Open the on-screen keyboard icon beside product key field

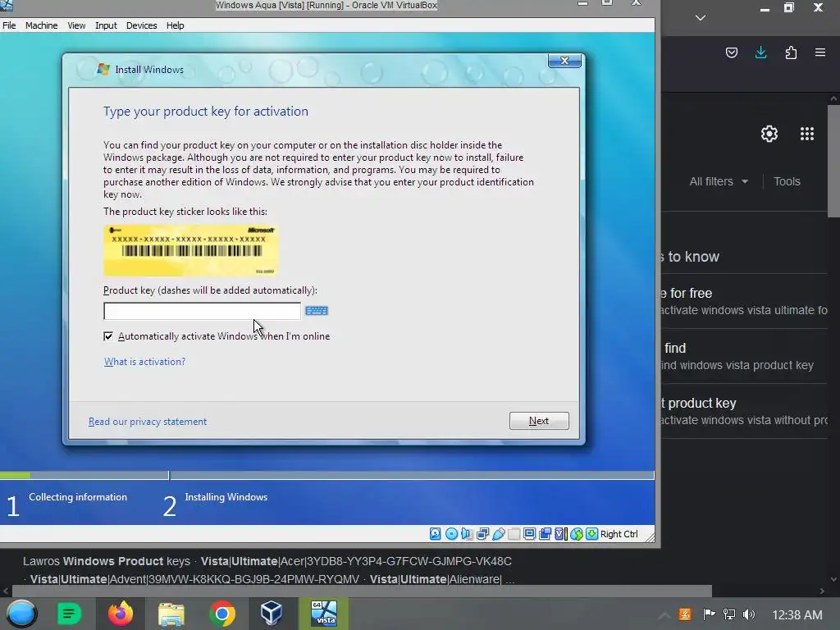coord(316,311)
